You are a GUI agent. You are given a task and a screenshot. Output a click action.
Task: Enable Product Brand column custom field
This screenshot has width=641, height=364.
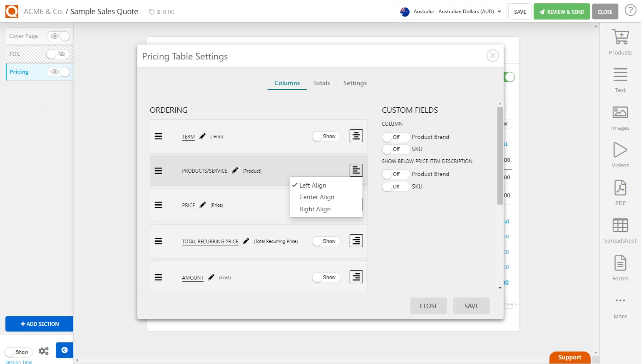pos(395,137)
